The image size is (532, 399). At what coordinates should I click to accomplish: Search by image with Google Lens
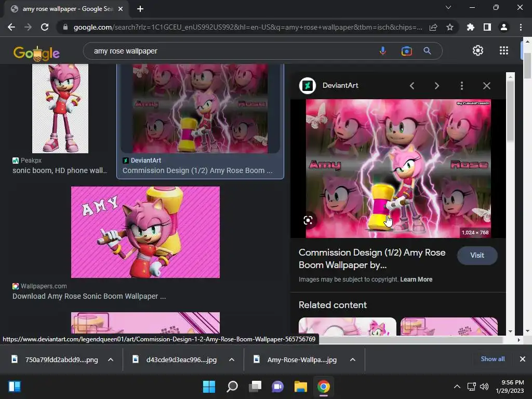(x=406, y=51)
